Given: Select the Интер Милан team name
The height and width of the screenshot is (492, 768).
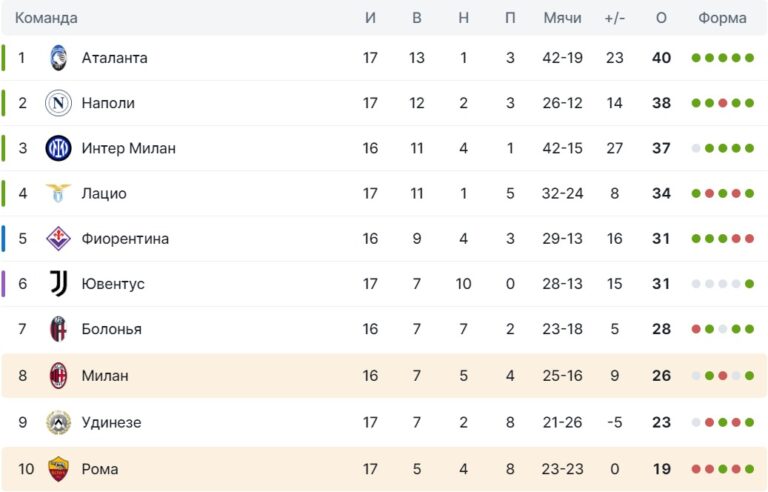Looking at the screenshot, I should point(128,148).
